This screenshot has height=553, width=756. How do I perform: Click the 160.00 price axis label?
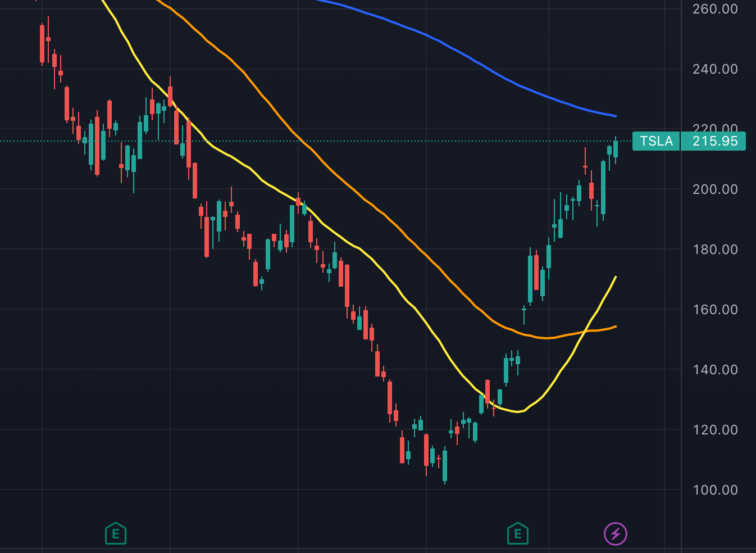tap(715, 310)
